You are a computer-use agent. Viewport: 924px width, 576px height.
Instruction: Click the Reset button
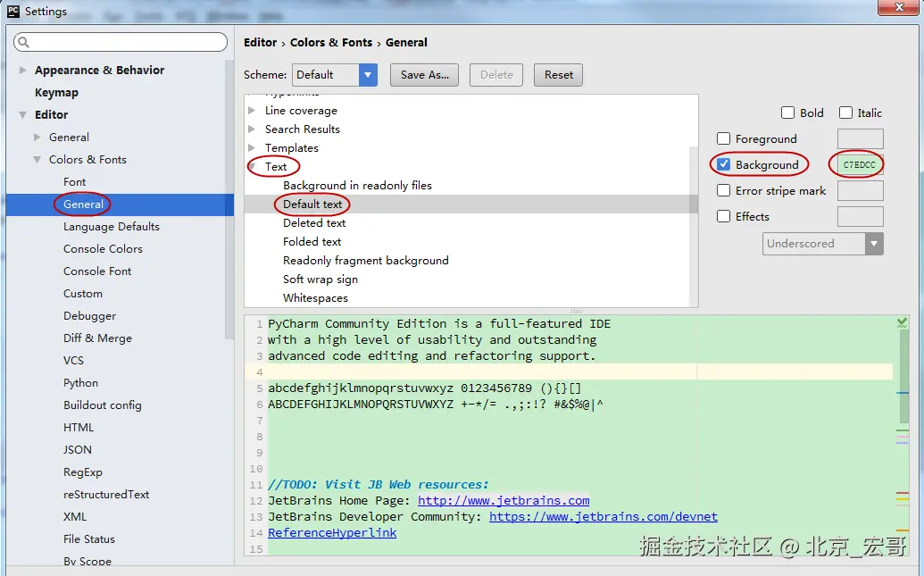click(x=558, y=75)
